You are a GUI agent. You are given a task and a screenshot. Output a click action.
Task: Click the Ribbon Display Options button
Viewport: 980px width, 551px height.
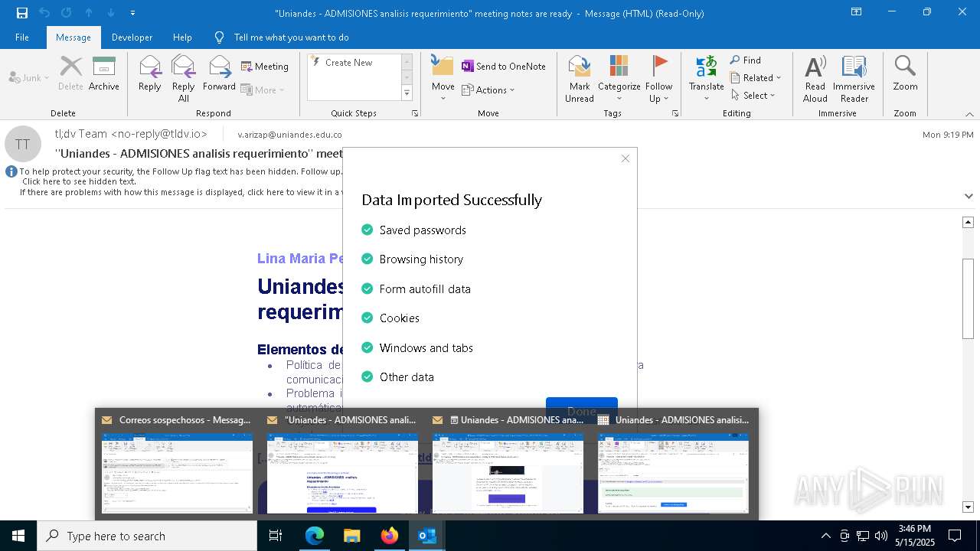point(857,12)
